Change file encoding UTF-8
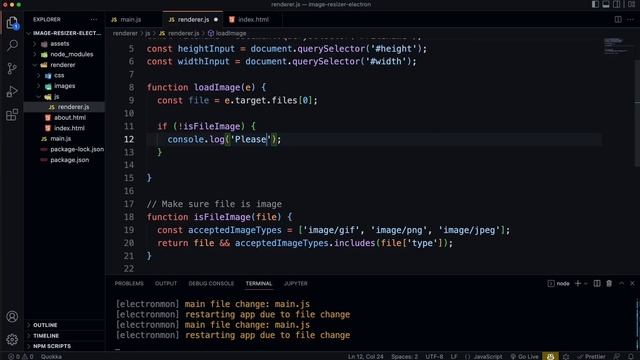This screenshot has height=360, width=640. click(434, 356)
